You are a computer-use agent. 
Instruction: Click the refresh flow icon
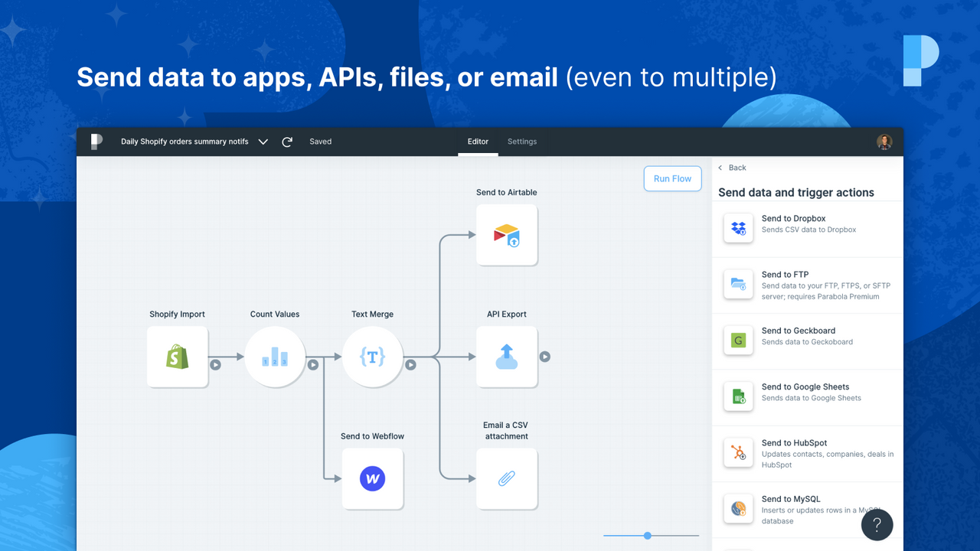point(287,142)
